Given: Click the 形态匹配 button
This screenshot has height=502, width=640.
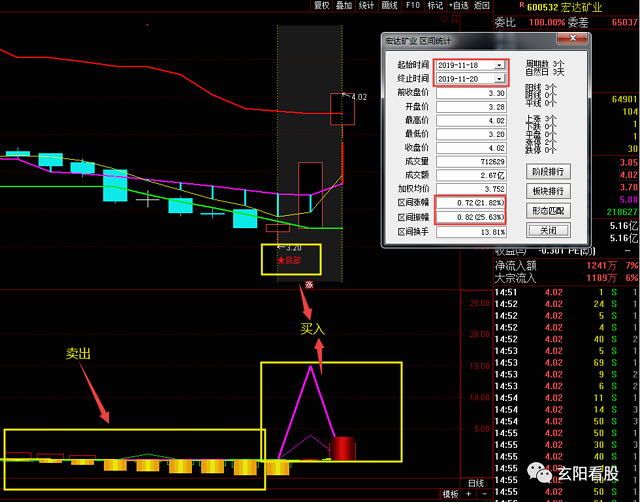Looking at the screenshot, I should tap(548, 211).
